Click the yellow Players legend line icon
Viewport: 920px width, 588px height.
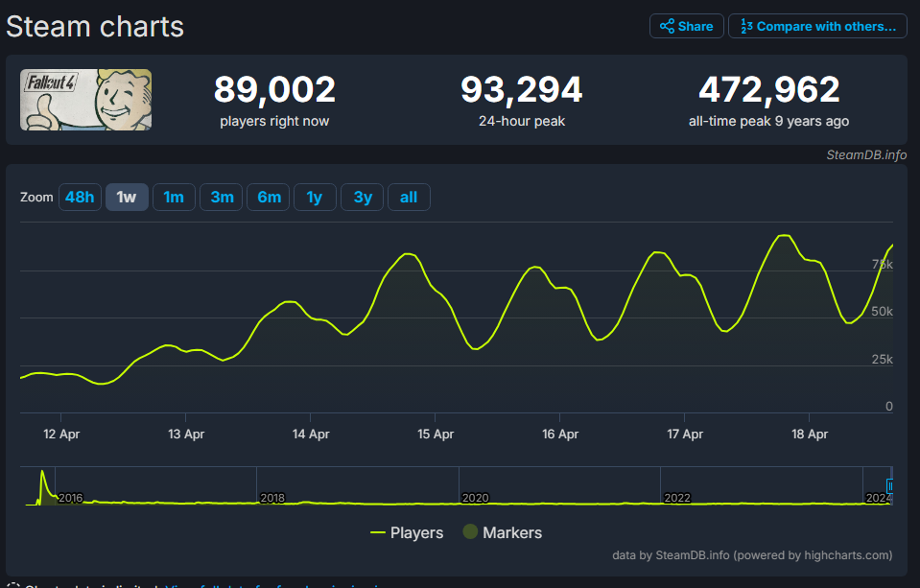tap(378, 532)
